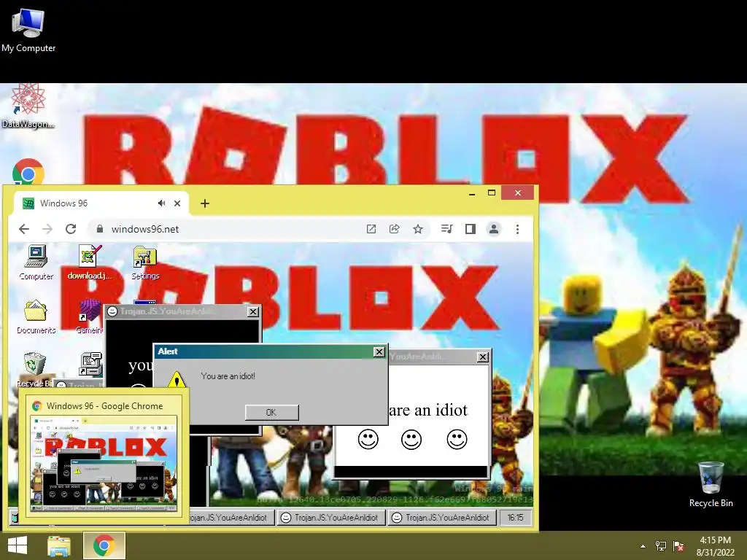Close the white YouAreAnIdiot window
The width and height of the screenshot is (747, 560).
(x=483, y=357)
